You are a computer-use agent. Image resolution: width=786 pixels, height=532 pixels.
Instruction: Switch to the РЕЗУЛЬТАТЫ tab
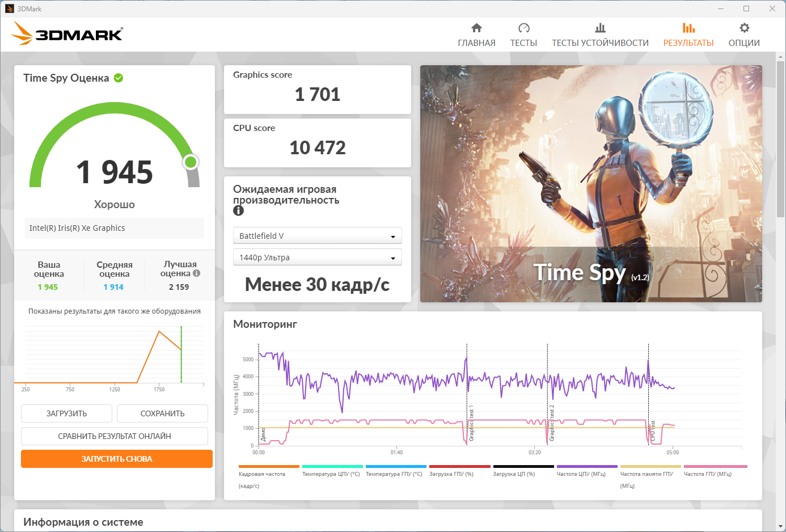(688, 35)
